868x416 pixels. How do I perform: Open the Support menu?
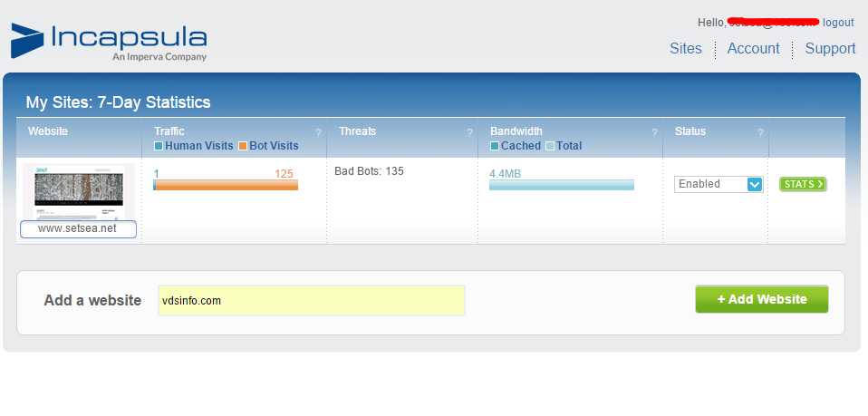click(830, 49)
